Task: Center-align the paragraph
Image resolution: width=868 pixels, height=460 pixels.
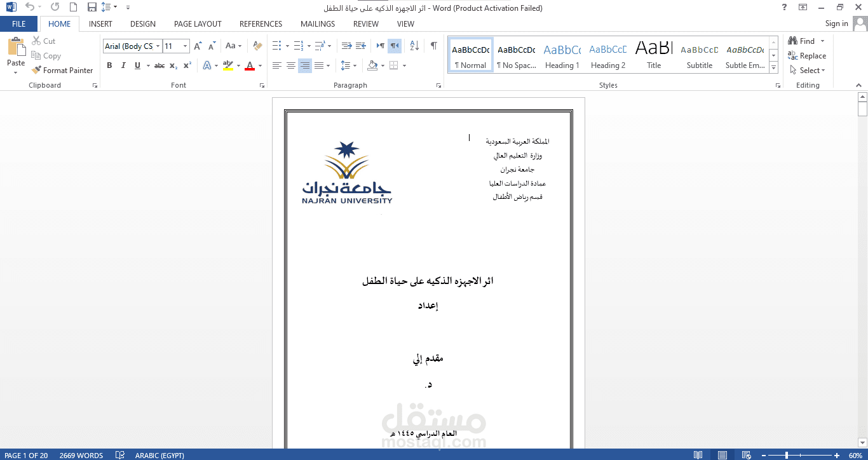Action: point(291,65)
